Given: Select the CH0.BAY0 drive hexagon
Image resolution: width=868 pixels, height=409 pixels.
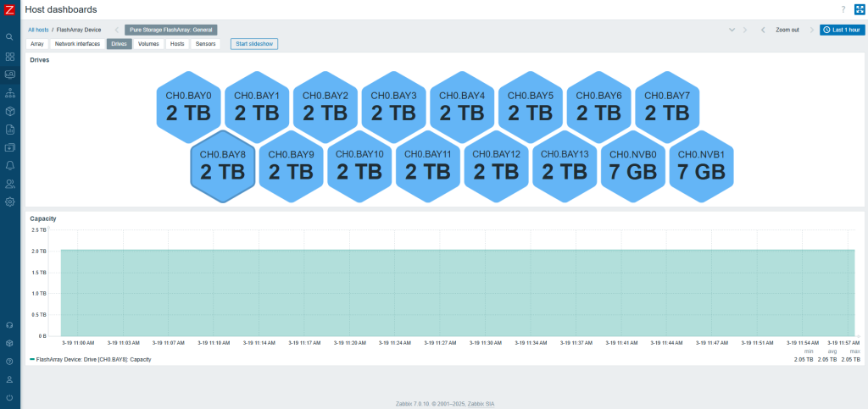Looking at the screenshot, I should tap(188, 108).
